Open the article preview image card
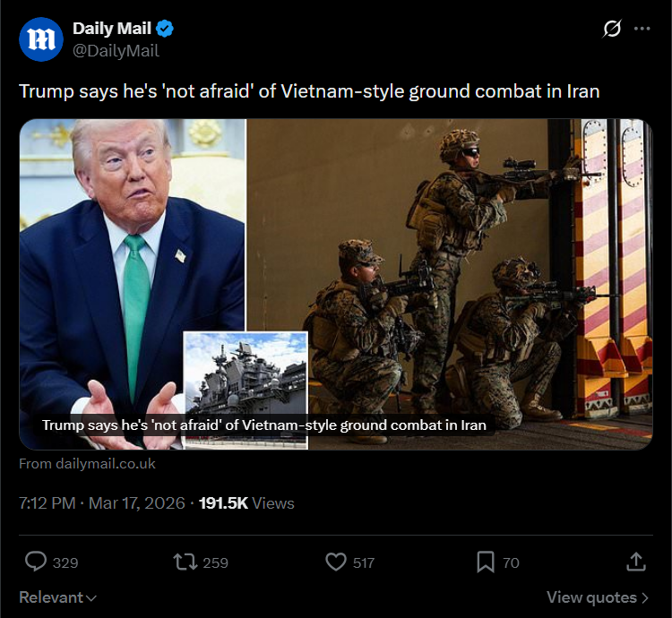 point(336,285)
